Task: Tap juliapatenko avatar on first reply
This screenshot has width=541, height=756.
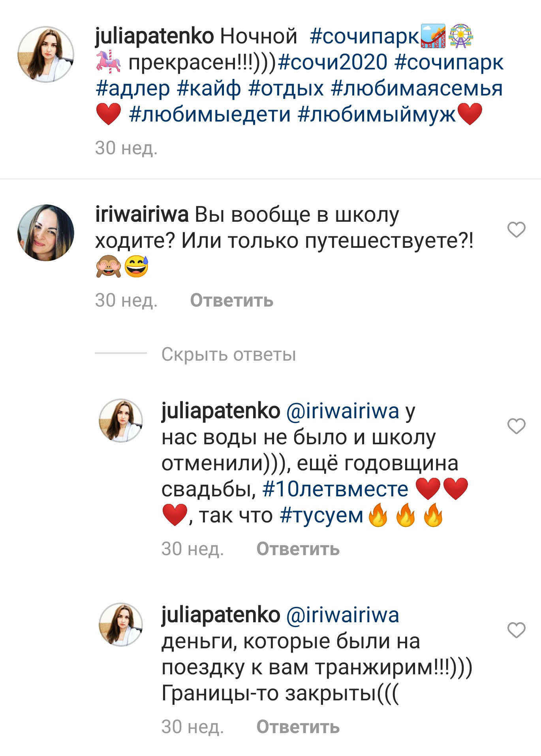Action: point(120,420)
